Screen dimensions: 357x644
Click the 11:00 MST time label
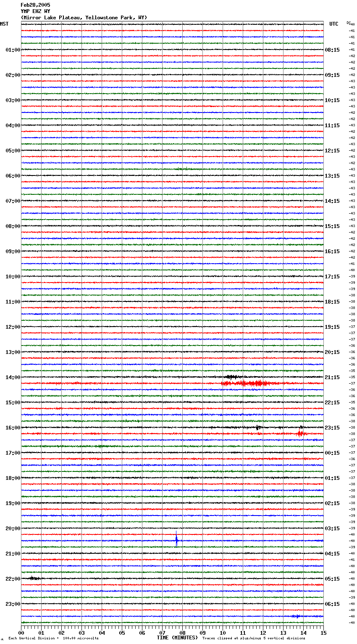(x=13, y=302)
